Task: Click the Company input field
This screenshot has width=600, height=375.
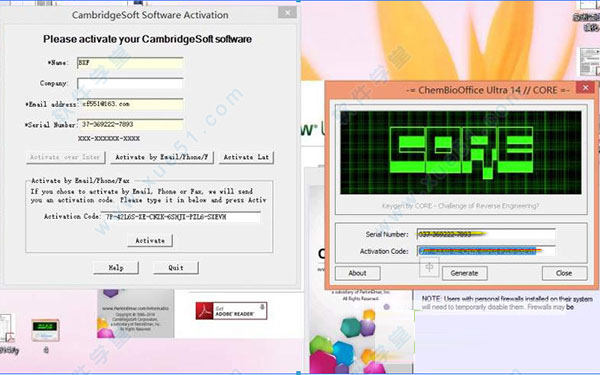Action: coord(130,83)
